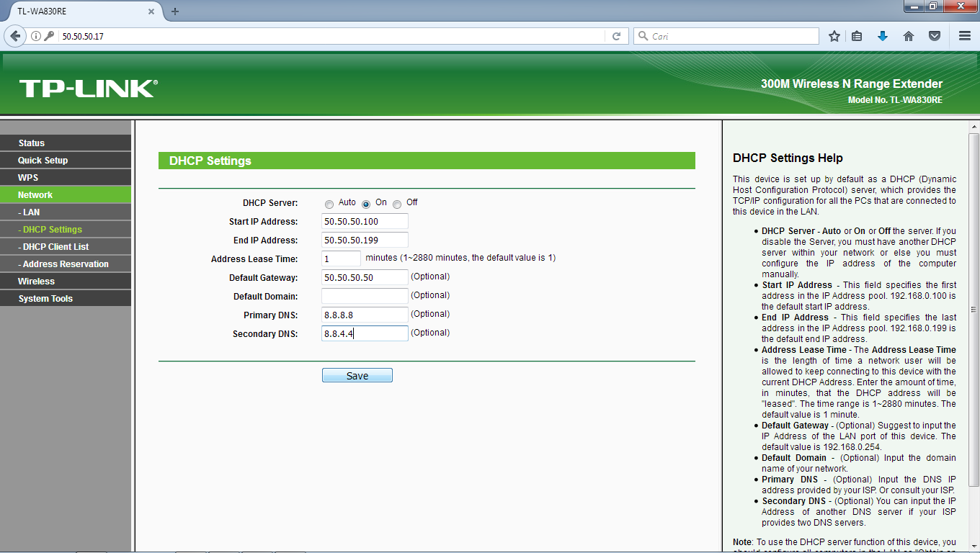Click the "Address Lease Time:" label

tap(254, 259)
